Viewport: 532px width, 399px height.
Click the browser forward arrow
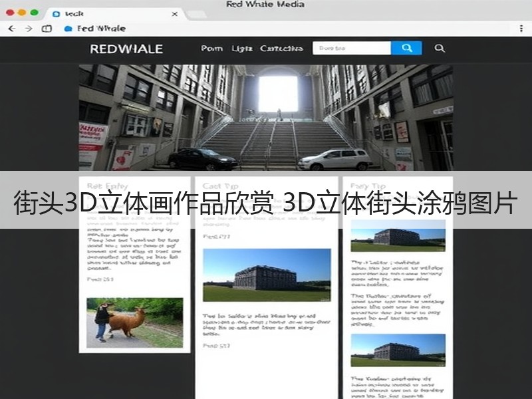pyautogui.click(x=29, y=29)
